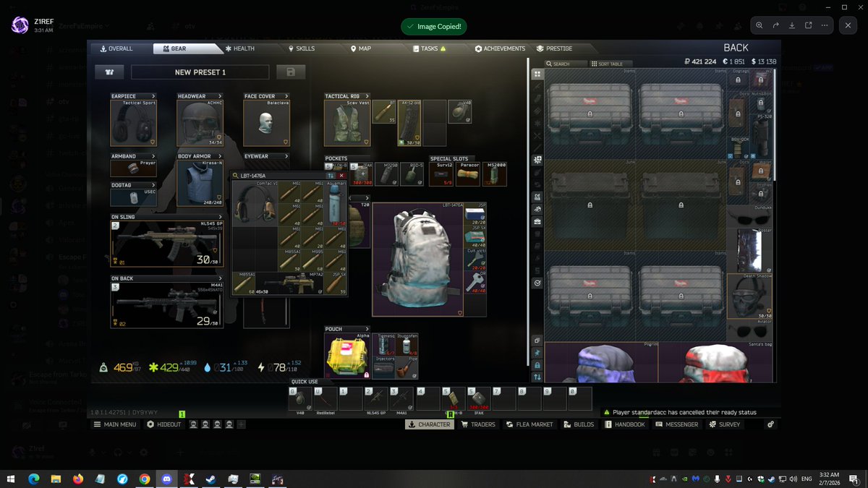Open the Handbook
Image resolution: width=868 pixels, height=488 pixels.
tap(625, 424)
